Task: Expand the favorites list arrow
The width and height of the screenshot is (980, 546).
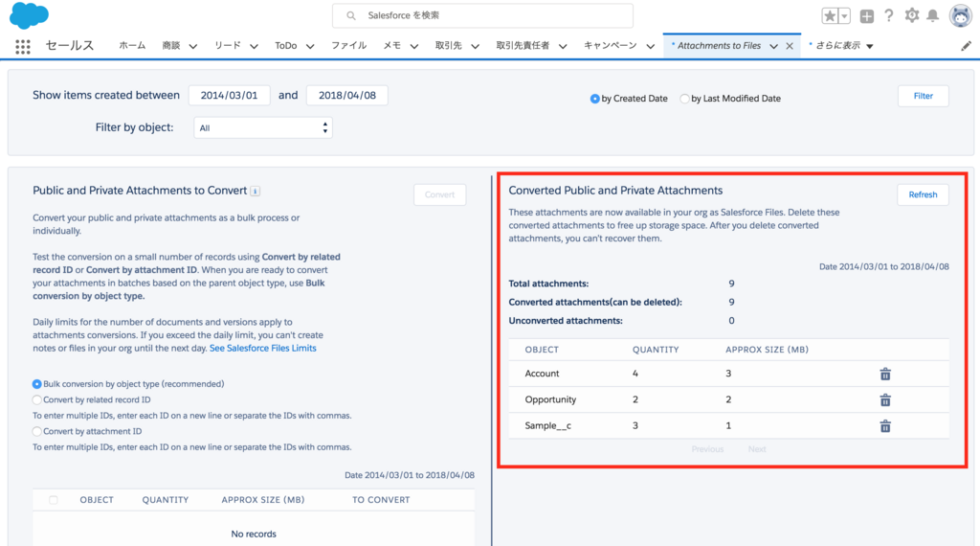Action: (x=844, y=16)
